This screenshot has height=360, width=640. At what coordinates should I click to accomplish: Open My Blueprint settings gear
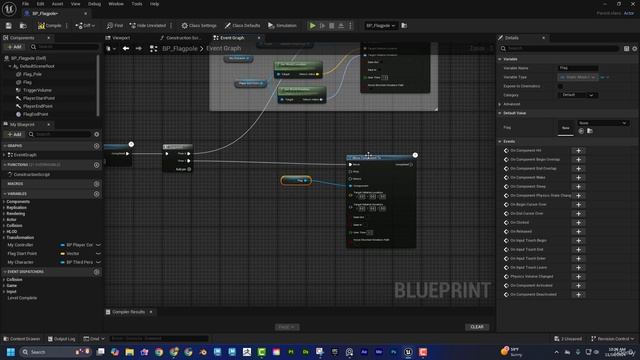click(97, 134)
